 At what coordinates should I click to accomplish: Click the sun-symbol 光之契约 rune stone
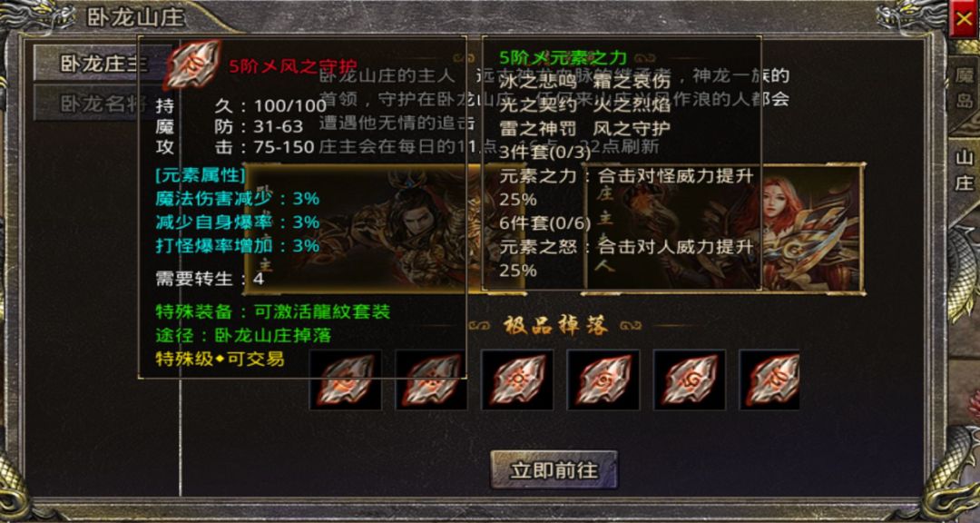click(x=517, y=380)
